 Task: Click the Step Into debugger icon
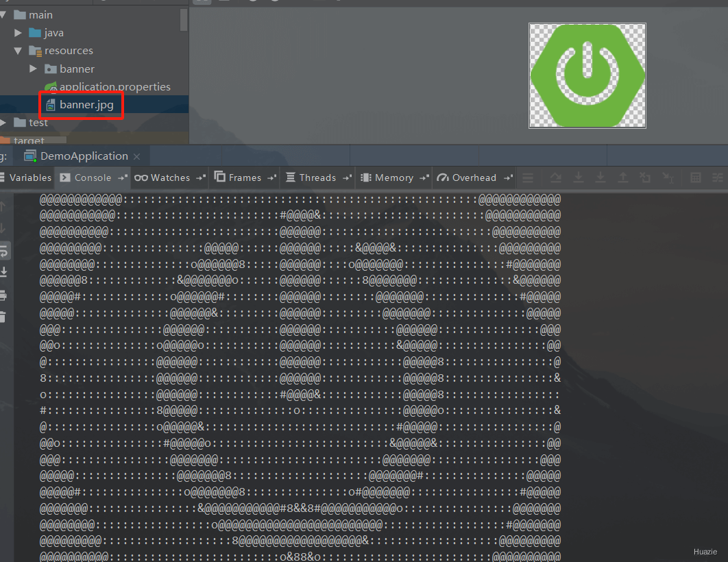(578, 178)
